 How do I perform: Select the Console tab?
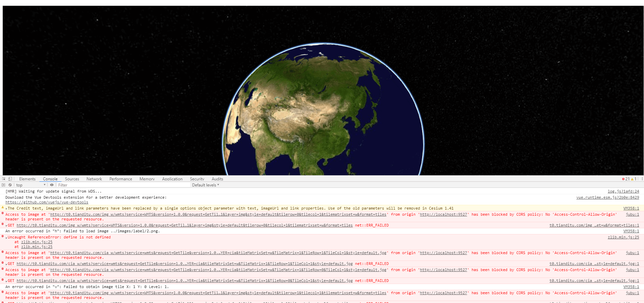pyautogui.click(x=50, y=179)
